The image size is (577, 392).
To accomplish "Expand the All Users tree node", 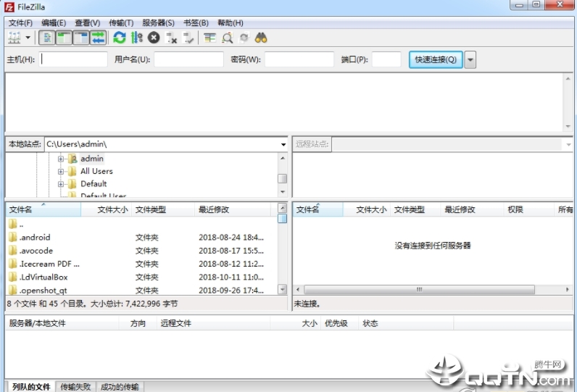I will (x=60, y=171).
